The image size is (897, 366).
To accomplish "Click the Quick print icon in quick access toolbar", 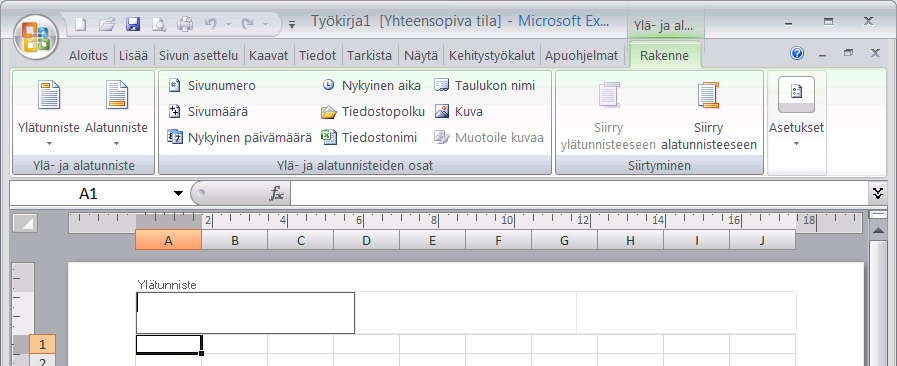I will pyautogui.click(x=185, y=24).
